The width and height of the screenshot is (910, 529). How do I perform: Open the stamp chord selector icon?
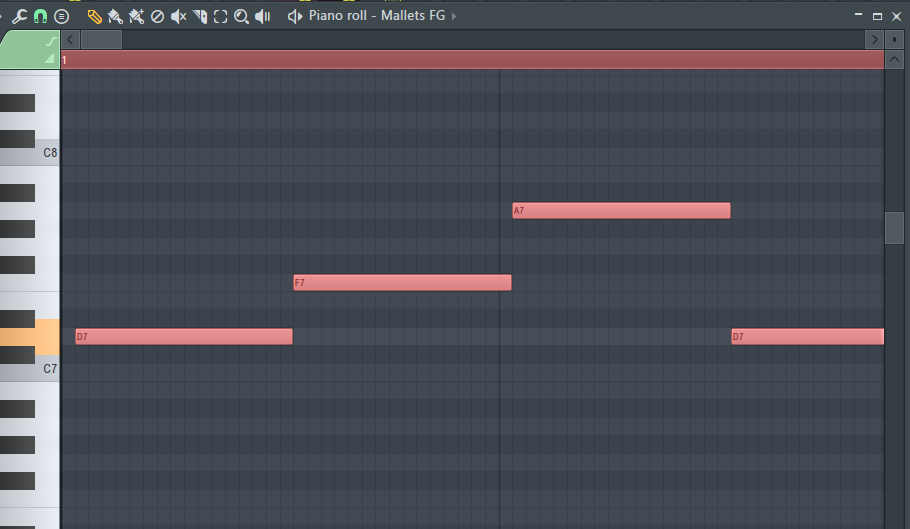62,16
